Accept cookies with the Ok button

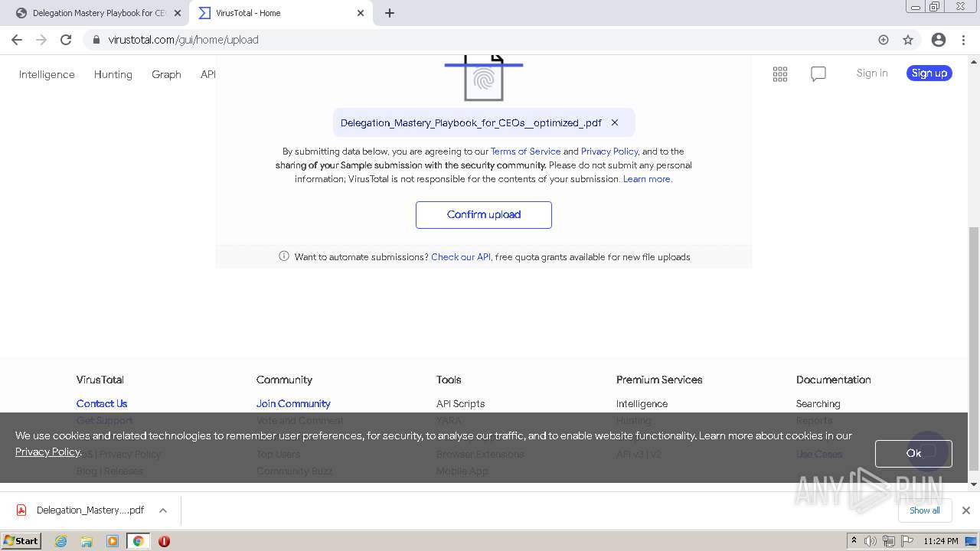913,453
